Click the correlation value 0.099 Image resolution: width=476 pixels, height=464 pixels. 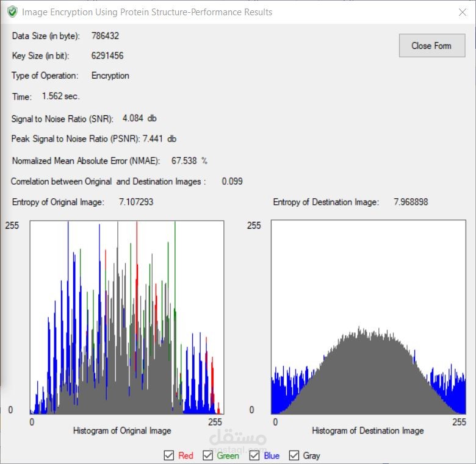[x=233, y=181]
